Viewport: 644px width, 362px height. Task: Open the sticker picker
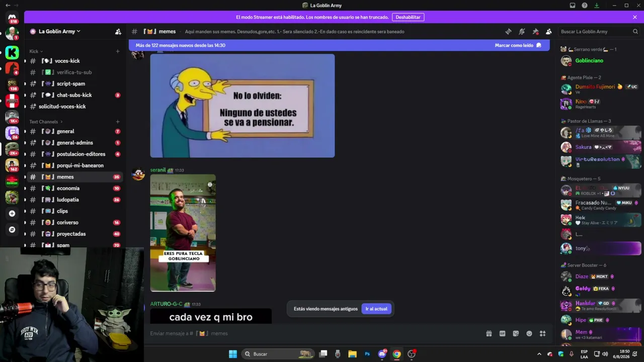[x=516, y=333]
